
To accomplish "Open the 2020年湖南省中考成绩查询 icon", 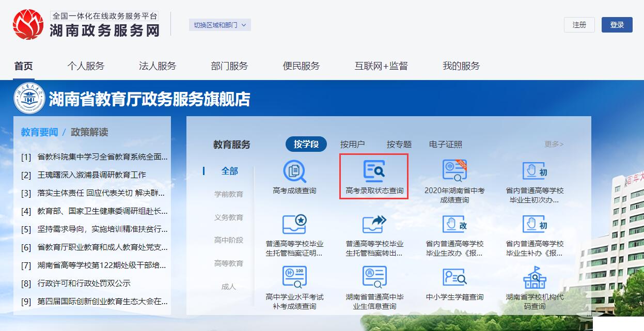I will coord(454,171).
